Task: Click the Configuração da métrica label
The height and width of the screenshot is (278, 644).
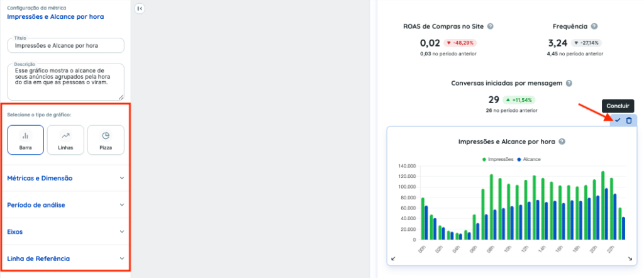Action: coord(36,8)
